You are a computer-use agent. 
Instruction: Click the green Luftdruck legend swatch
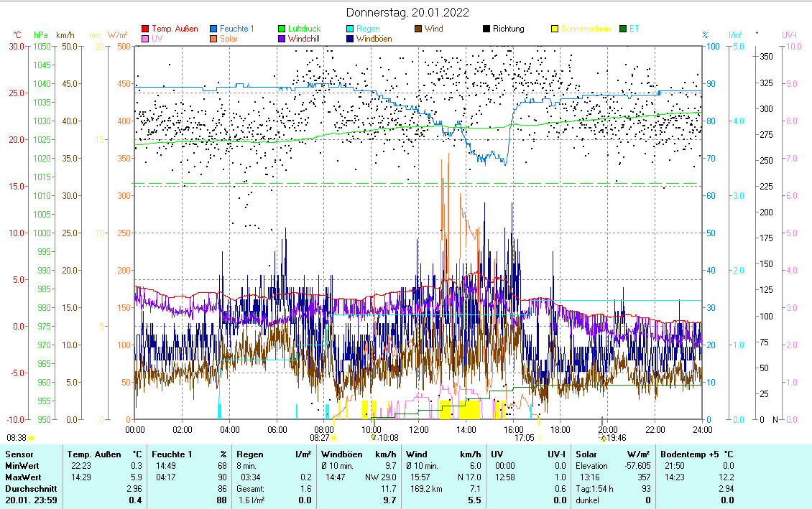pos(282,29)
